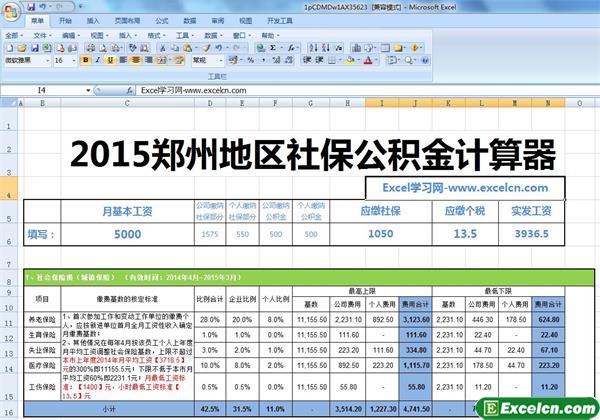The height and width of the screenshot is (420, 600).
Task: Click the formula bar text field
Action: (367, 90)
